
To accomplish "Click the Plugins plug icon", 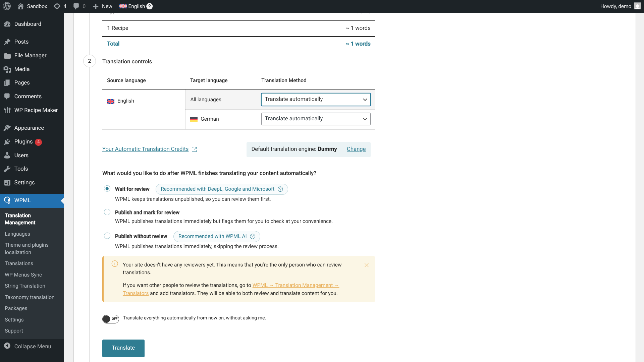I will (x=7, y=142).
